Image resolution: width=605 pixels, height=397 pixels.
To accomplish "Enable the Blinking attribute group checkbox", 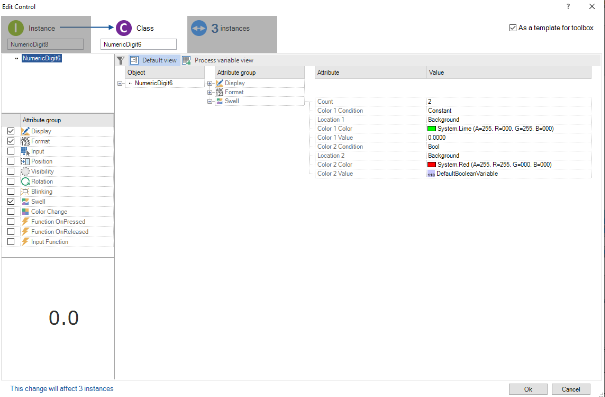I will pos(11,191).
